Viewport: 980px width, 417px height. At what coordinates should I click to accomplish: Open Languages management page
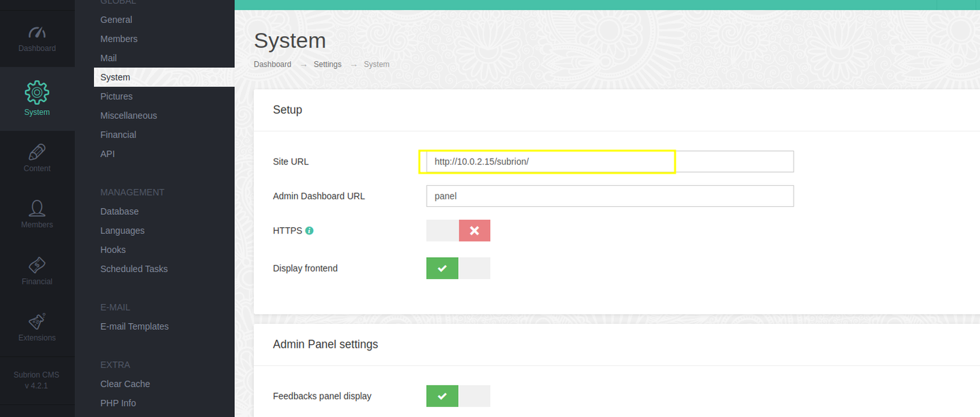122,231
